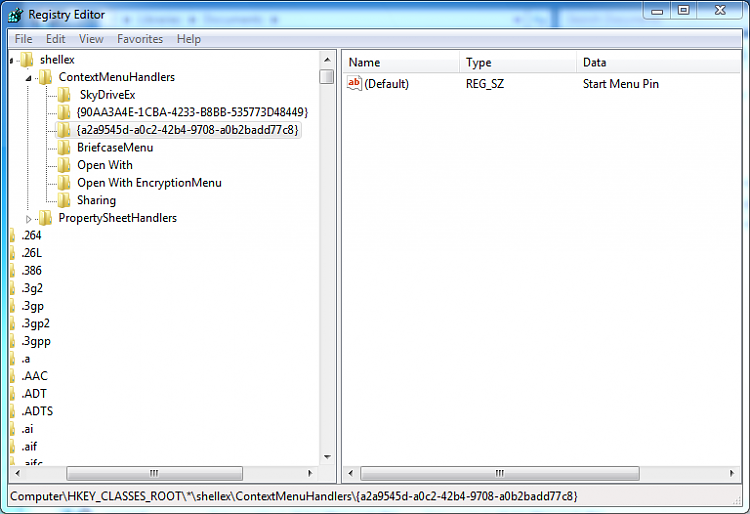Viewport: 750px width, 514px height.
Task: Select the BriefcaseMenu key label
Action: (x=115, y=147)
